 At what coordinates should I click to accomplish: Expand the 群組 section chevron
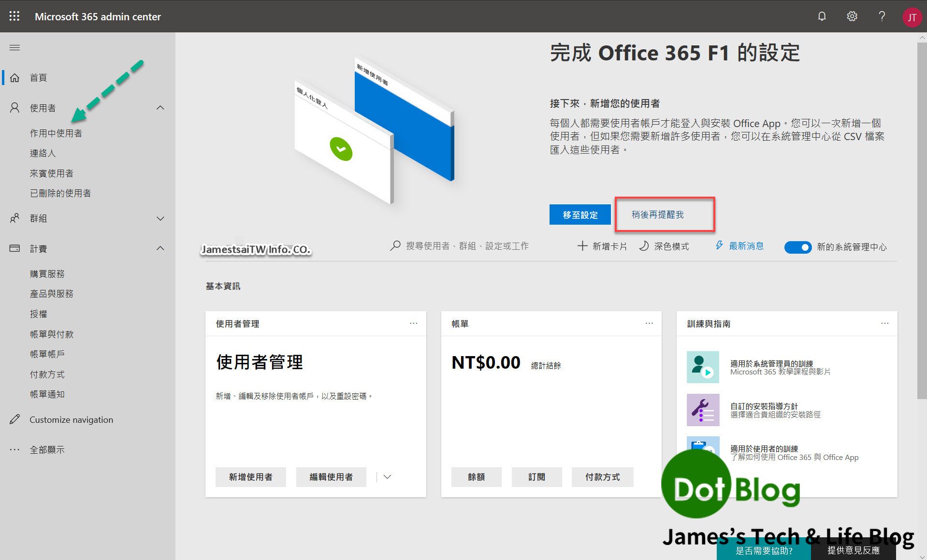point(160,218)
